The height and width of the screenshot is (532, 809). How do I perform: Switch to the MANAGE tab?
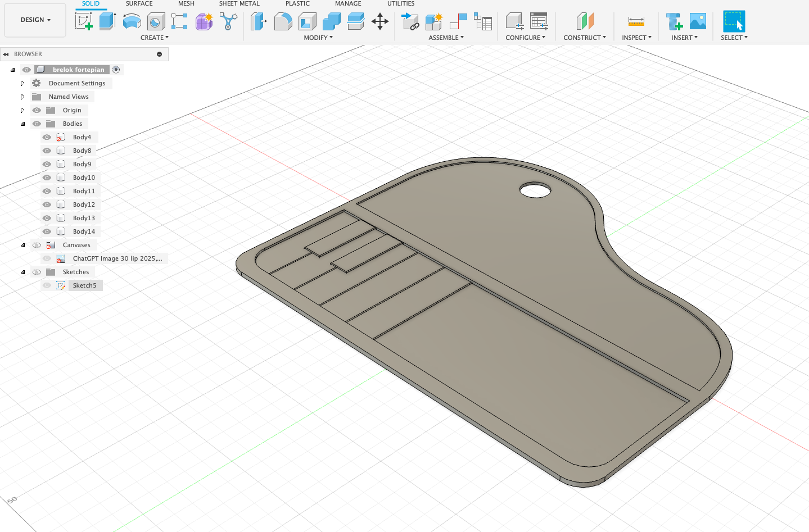pyautogui.click(x=348, y=3)
